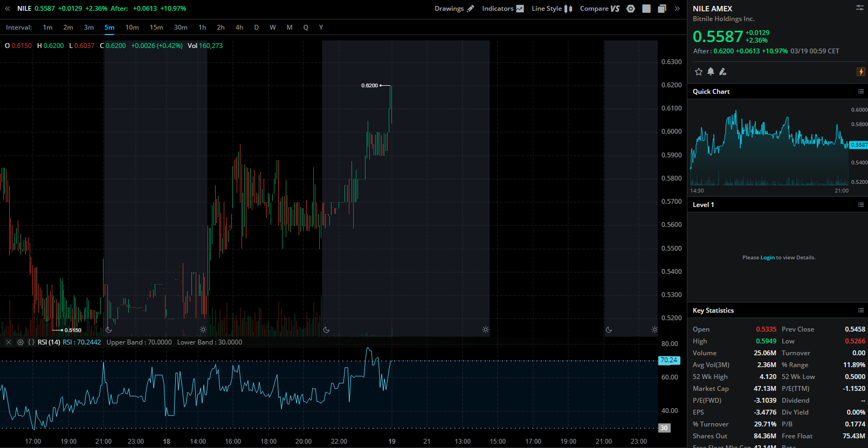Click the Free Float 75.43M value
This screenshot has width=868, height=448.
(x=854, y=436)
